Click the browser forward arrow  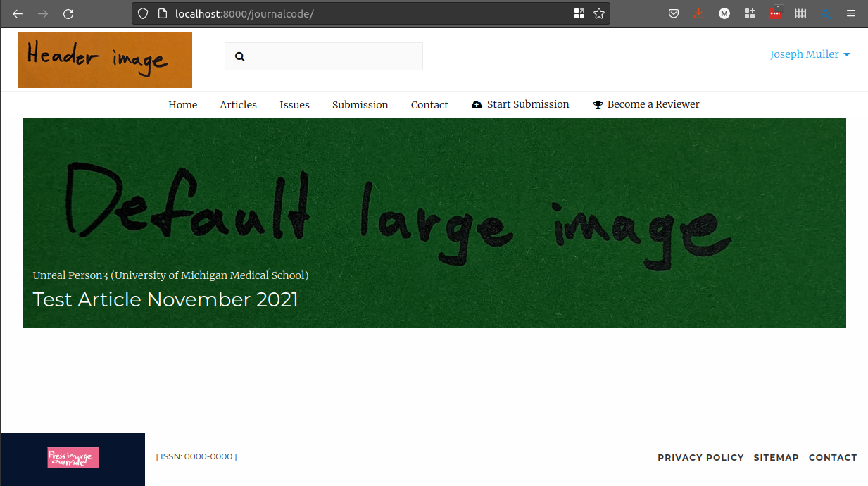(x=43, y=13)
